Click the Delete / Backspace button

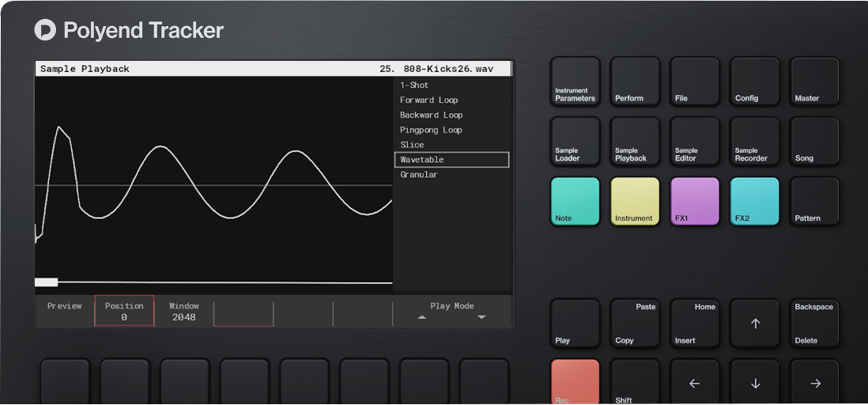[814, 324]
